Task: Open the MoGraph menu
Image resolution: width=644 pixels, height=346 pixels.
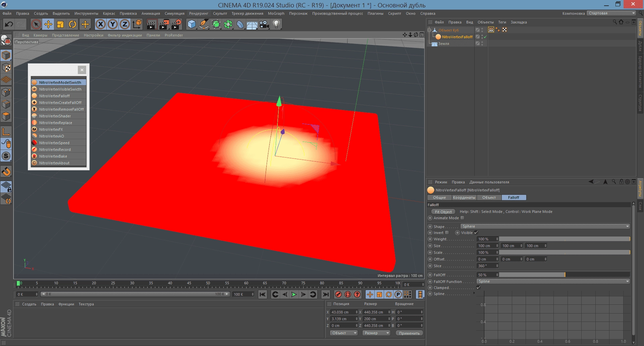Action: tap(276, 13)
